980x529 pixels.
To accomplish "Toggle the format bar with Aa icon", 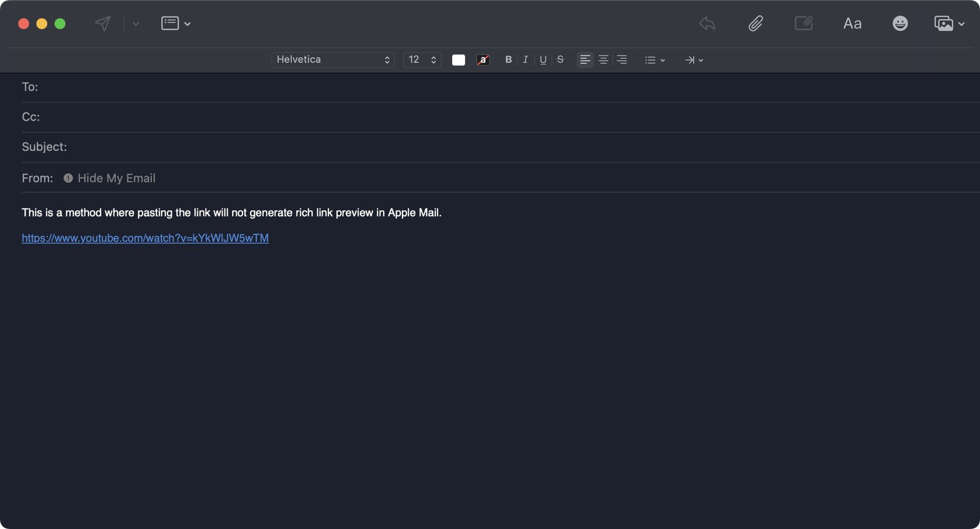I will coord(852,24).
